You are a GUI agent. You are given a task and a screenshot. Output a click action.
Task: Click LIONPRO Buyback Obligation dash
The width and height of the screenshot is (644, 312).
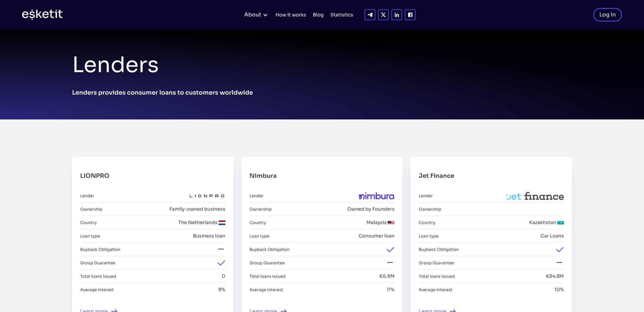tap(221, 249)
